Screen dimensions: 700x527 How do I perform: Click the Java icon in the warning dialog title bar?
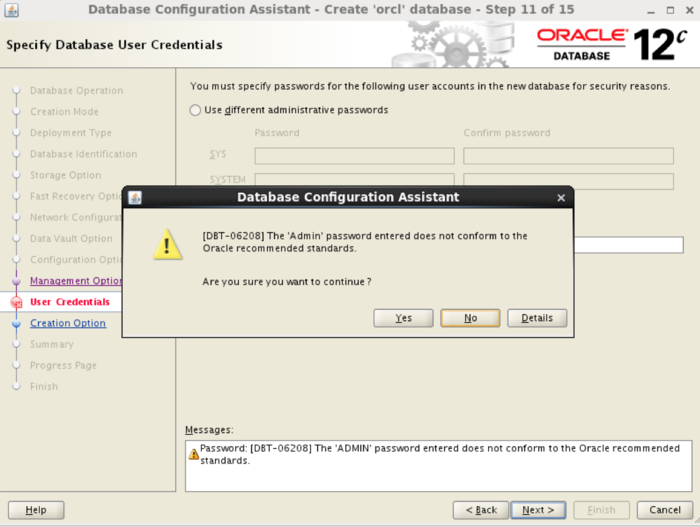click(135, 197)
